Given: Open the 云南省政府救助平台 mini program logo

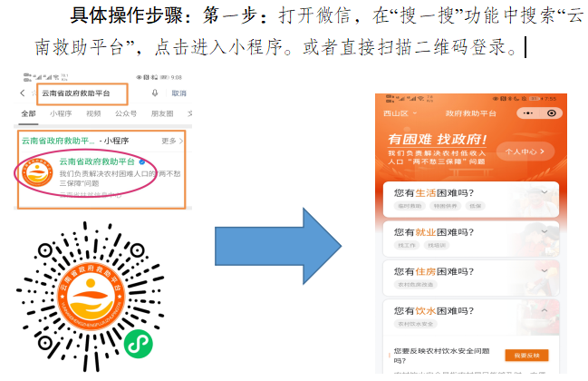Looking at the screenshot, I should tap(37, 172).
